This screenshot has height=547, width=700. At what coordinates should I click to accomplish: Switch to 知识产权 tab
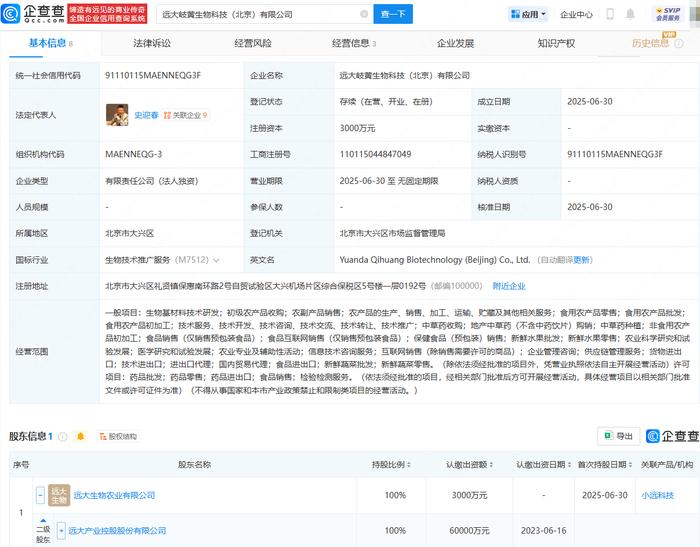[x=556, y=43]
